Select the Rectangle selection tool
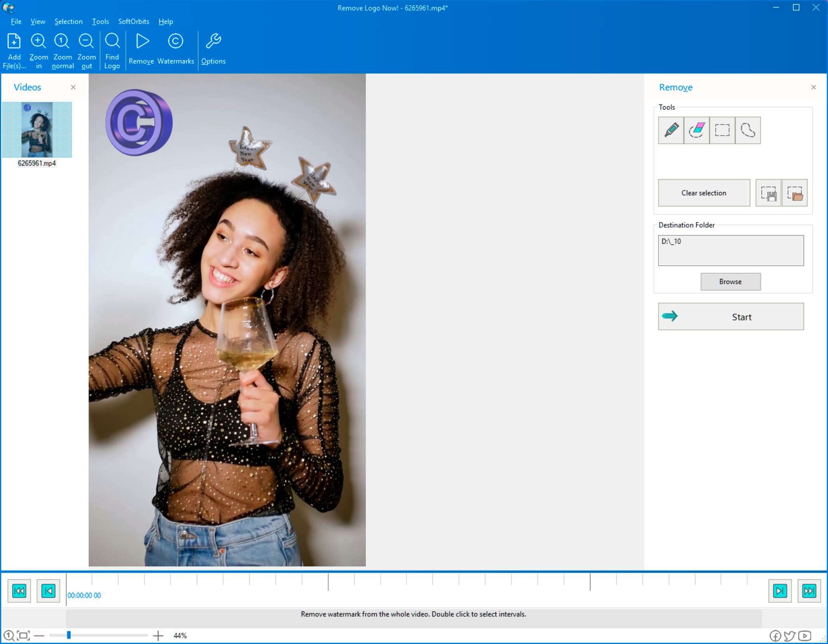This screenshot has height=644, width=828. pyautogui.click(x=722, y=130)
